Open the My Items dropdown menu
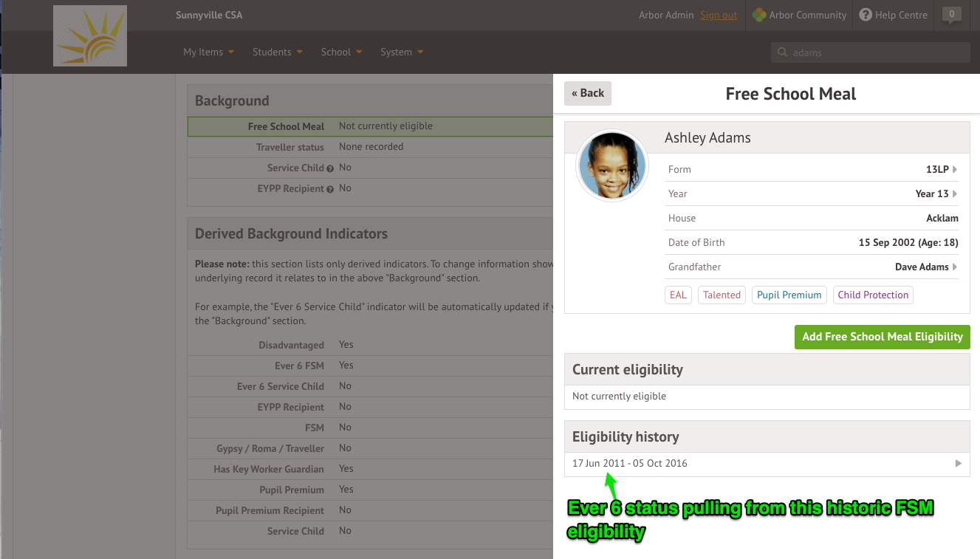 point(208,52)
